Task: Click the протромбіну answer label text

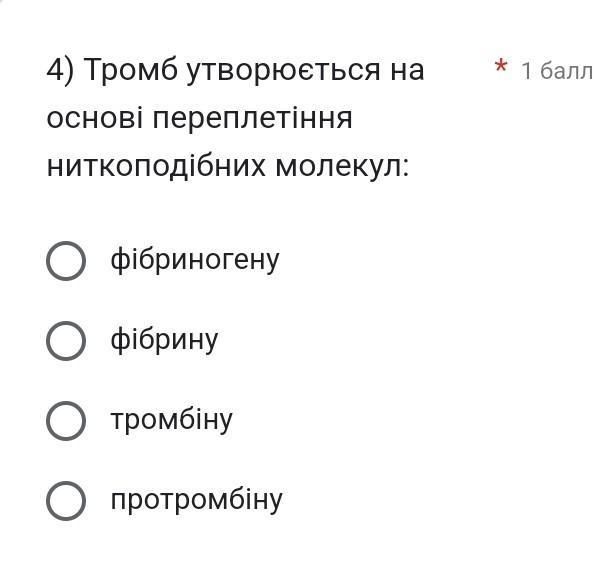Action: click(x=196, y=500)
